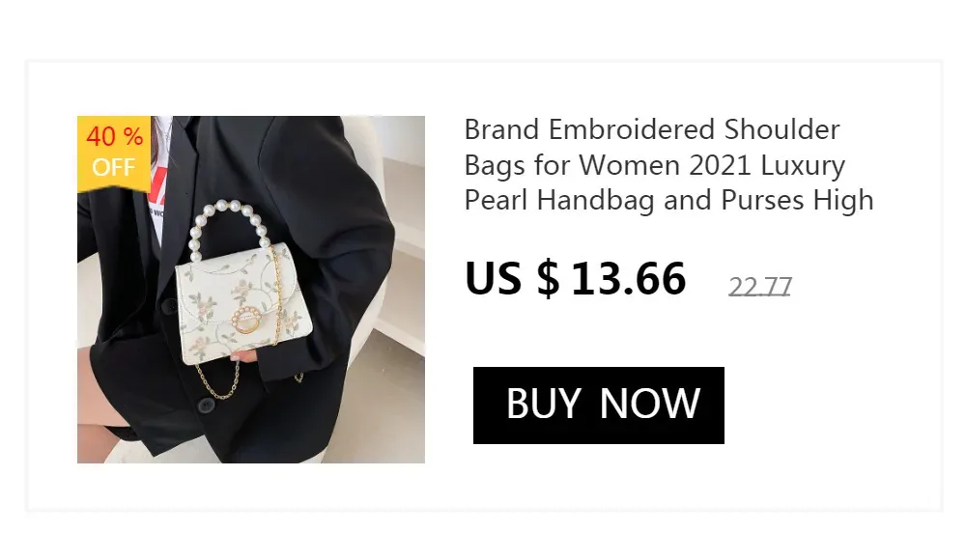This screenshot has height=560, width=966.
Task: Select the US $ 13.66 sale price
Action: 575,278
